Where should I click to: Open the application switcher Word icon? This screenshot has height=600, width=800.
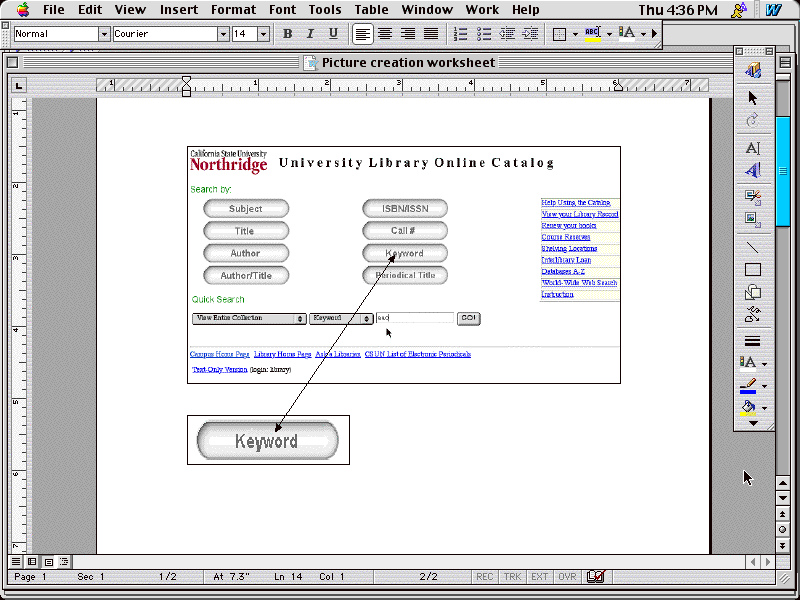pos(773,10)
